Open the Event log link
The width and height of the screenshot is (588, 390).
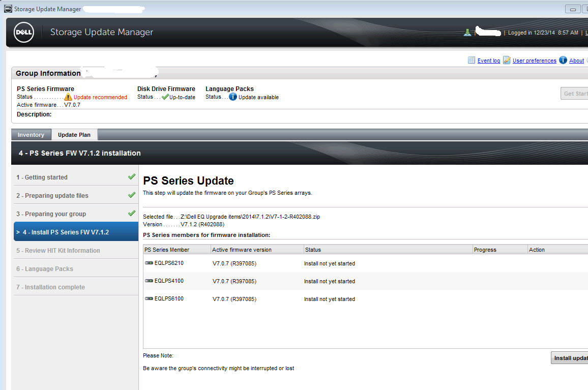click(x=488, y=61)
